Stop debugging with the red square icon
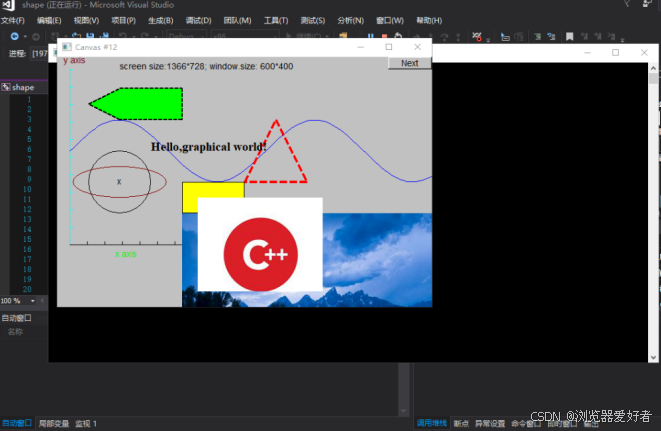 pos(384,37)
